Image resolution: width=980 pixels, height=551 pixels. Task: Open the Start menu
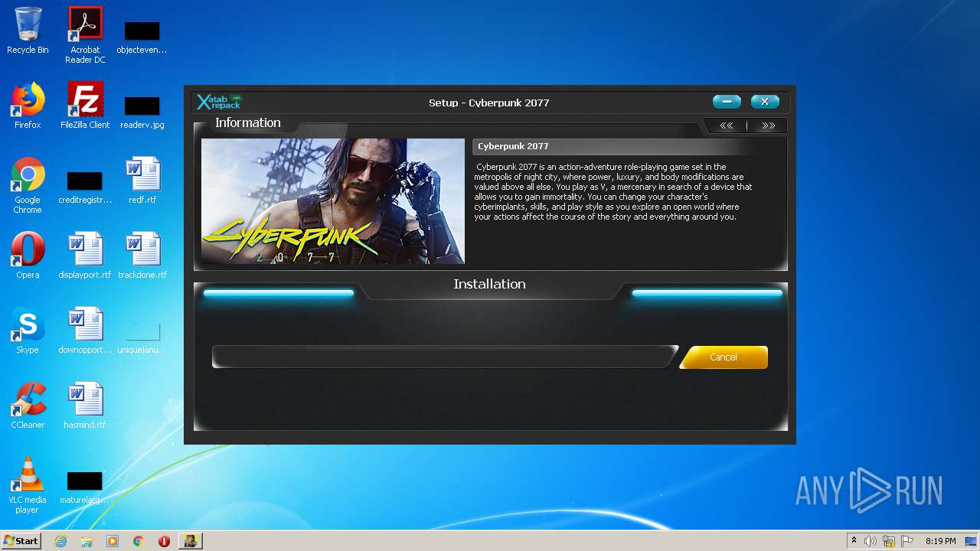[21, 540]
